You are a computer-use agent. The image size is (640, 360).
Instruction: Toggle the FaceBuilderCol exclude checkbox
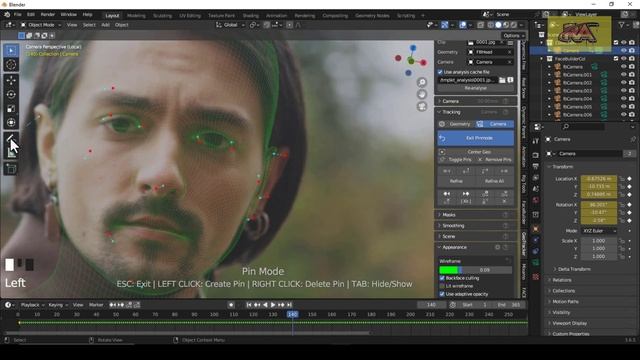[616, 59]
